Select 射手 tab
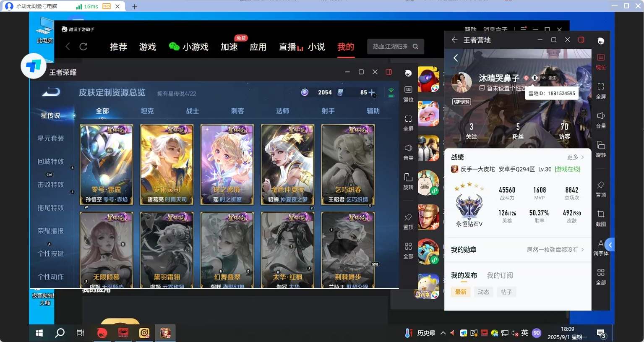Screen dimensions: 644x342 328,111
